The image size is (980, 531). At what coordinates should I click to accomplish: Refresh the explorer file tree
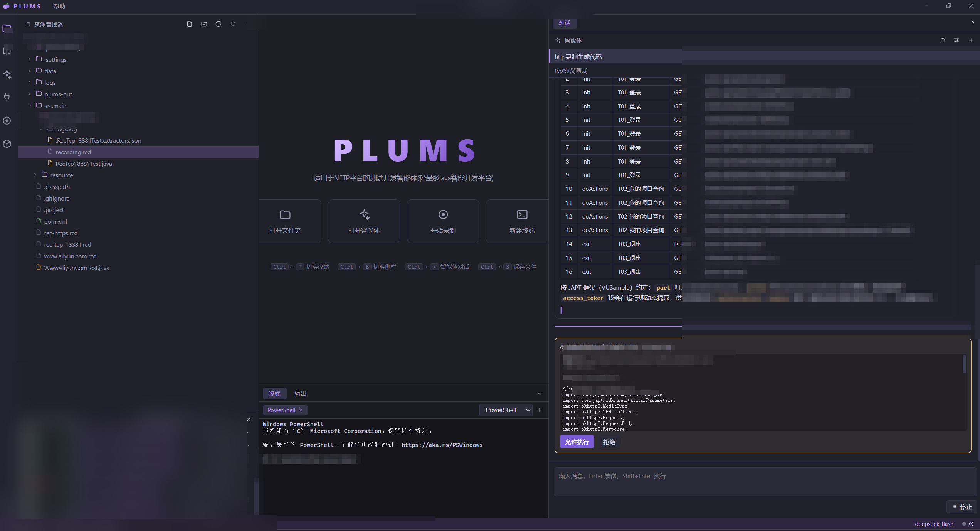[219, 24]
